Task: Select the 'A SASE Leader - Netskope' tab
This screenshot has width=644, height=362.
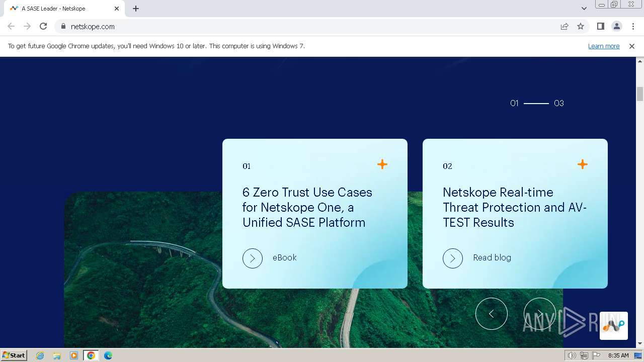Action: pos(64,9)
